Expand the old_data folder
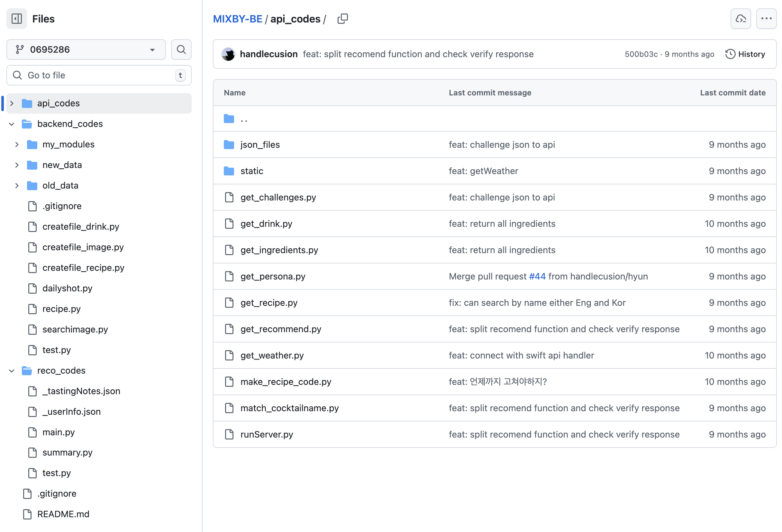 pos(17,186)
